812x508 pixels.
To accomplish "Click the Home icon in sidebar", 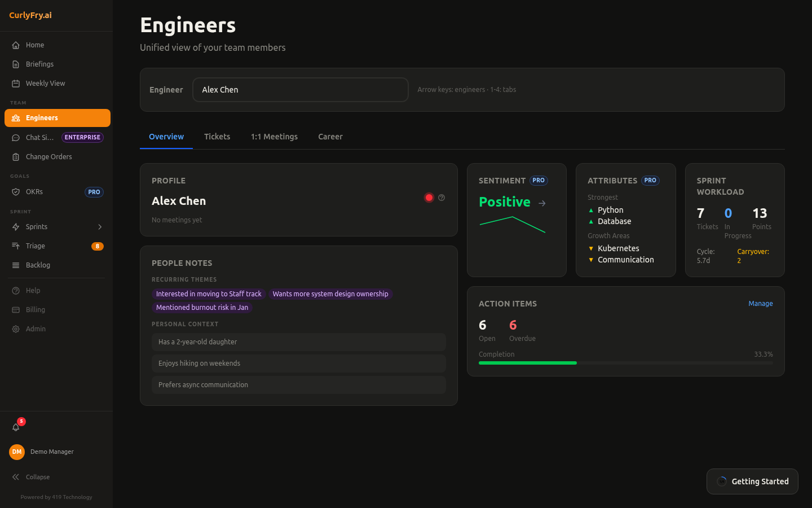I will [x=16, y=45].
